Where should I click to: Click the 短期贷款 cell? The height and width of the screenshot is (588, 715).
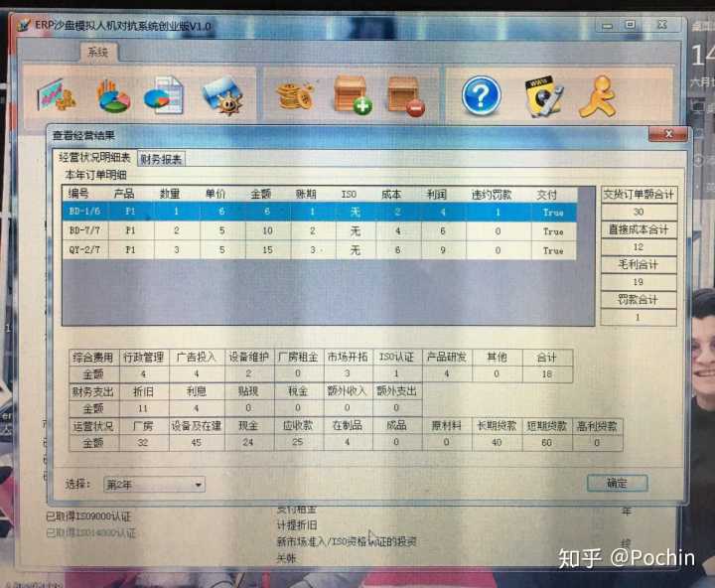click(547, 426)
